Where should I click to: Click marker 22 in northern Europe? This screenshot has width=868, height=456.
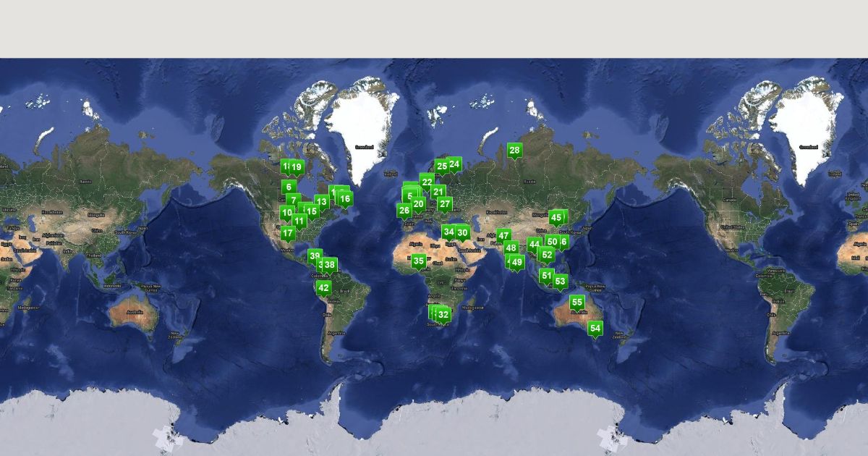pyautogui.click(x=427, y=182)
